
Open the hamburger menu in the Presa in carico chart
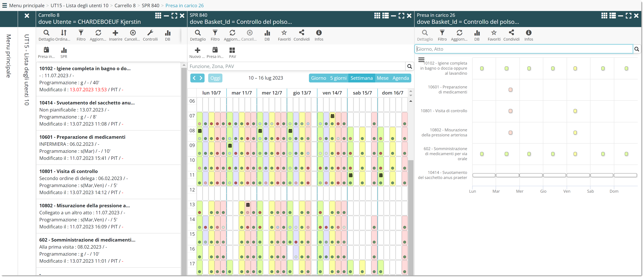click(421, 60)
